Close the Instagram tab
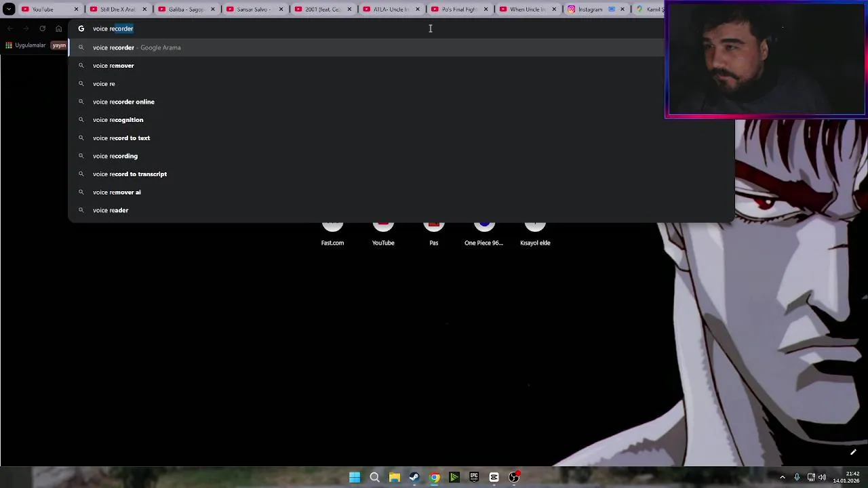The image size is (868, 488). point(623,9)
